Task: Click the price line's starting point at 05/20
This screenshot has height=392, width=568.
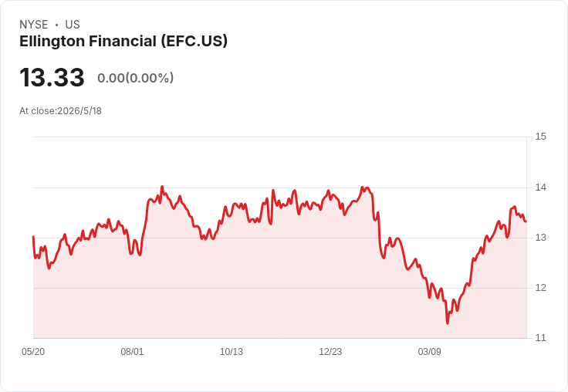Action: tap(33, 237)
